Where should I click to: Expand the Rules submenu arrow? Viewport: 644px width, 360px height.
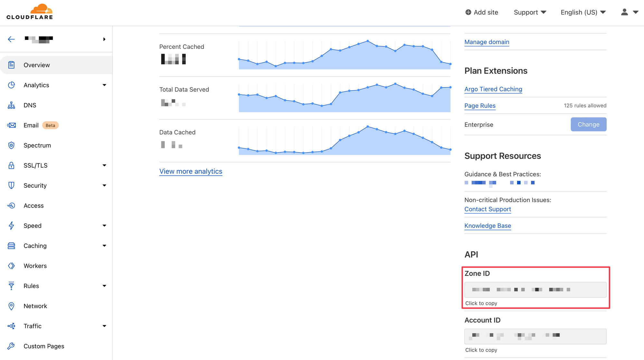104,286
